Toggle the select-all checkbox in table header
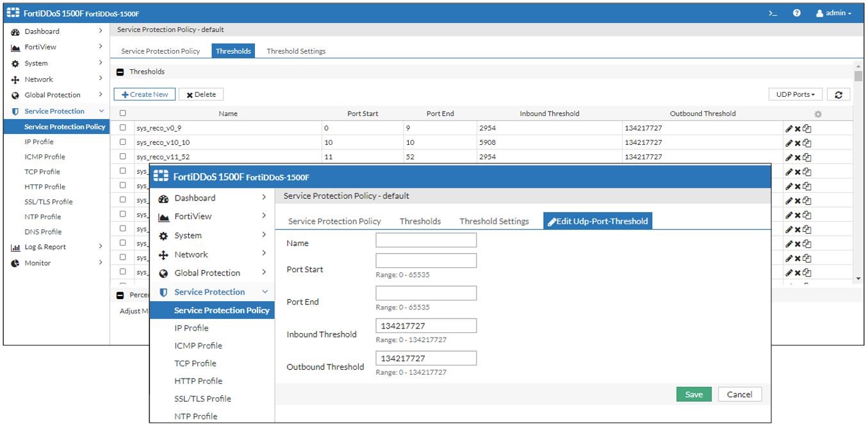 (x=123, y=113)
